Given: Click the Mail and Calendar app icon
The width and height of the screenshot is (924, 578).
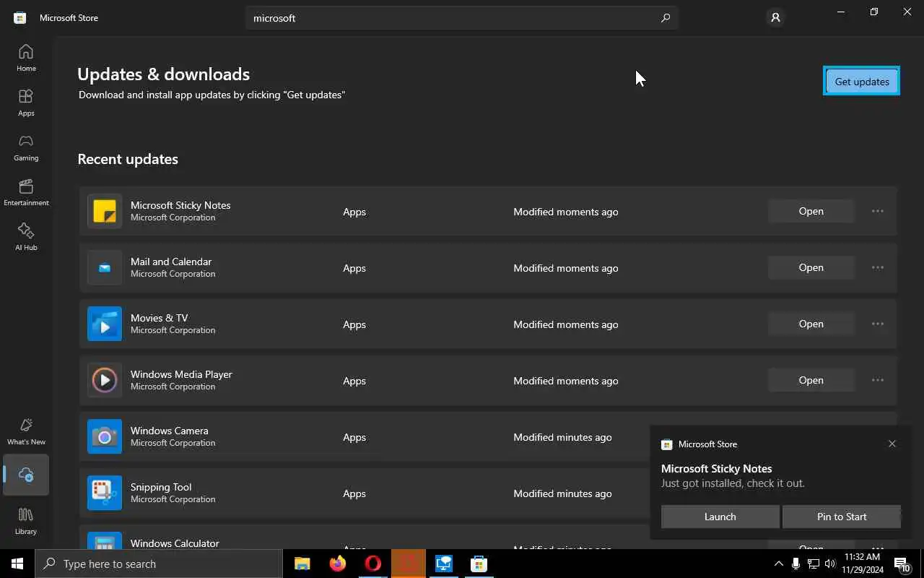Looking at the screenshot, I should [105, 268].
